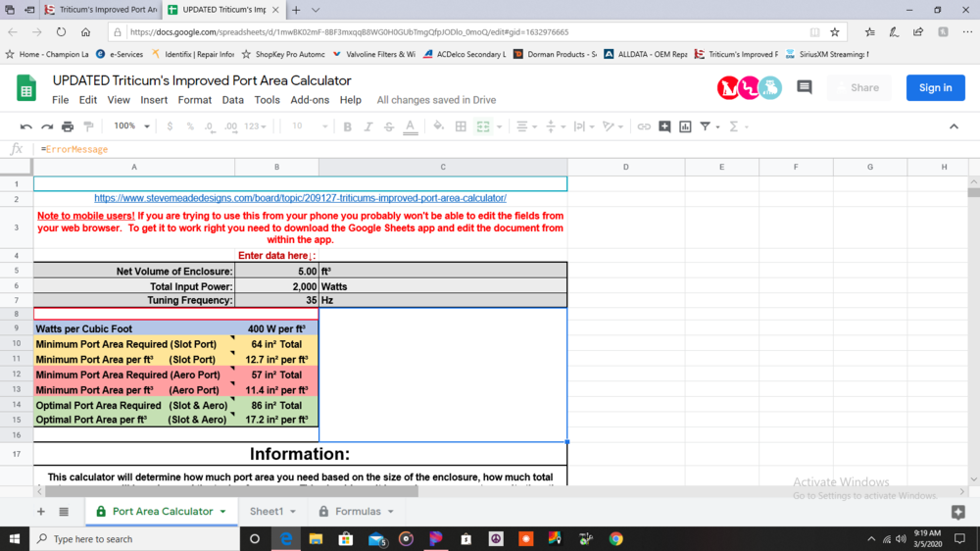
Task: Open the text color picker
Action: tap(410, 126)
